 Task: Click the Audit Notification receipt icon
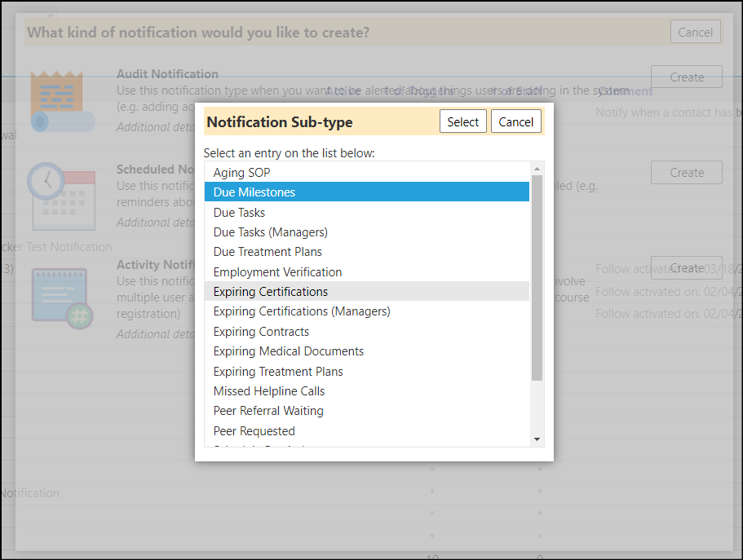62,101
